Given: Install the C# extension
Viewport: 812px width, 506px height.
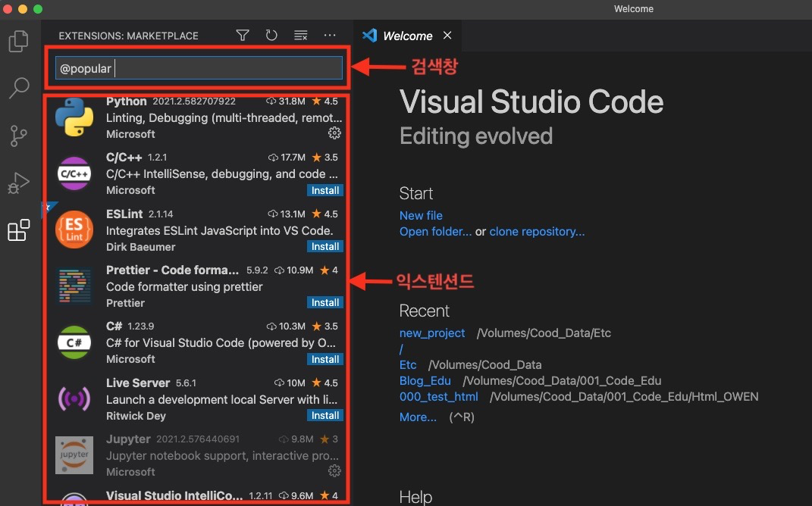Looking at the screenshot, I should (x=324, y=359).
